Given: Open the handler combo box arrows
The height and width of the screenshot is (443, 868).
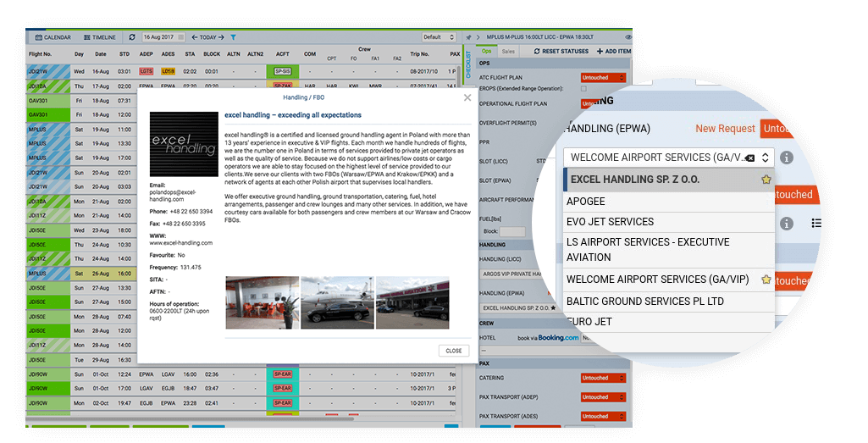Looking at the screenshot, I should coord(765,158).
